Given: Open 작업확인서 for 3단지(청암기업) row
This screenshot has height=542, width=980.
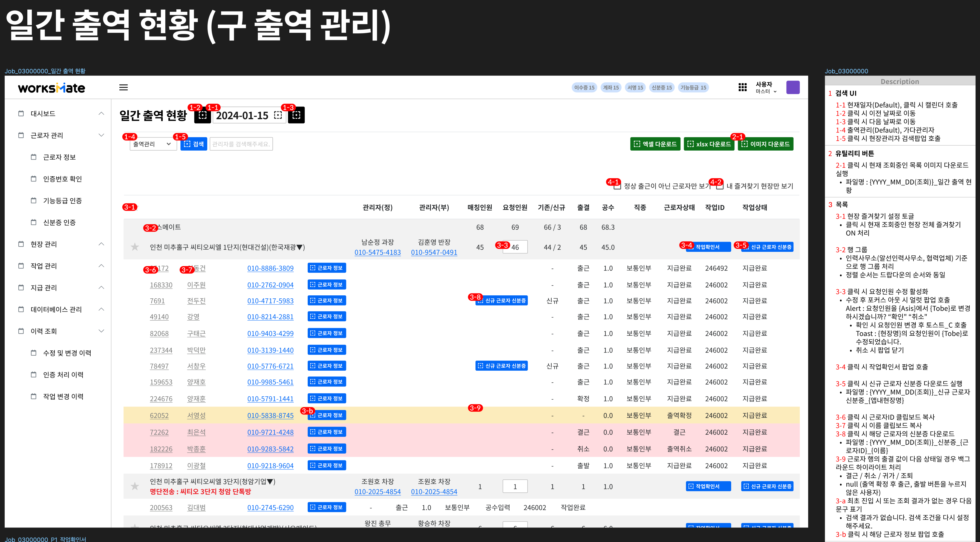Looking at the screenshot, I should pos(708,486).
